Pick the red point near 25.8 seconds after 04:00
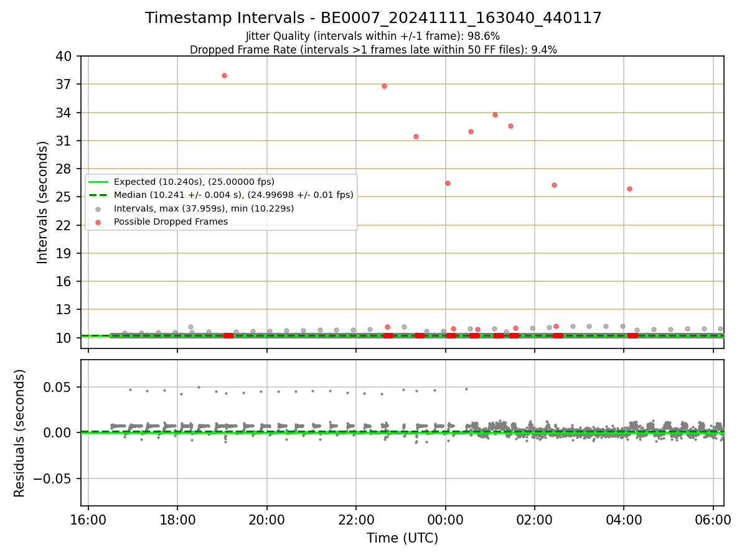Screen dimensions: 747x560 point(629,189)
